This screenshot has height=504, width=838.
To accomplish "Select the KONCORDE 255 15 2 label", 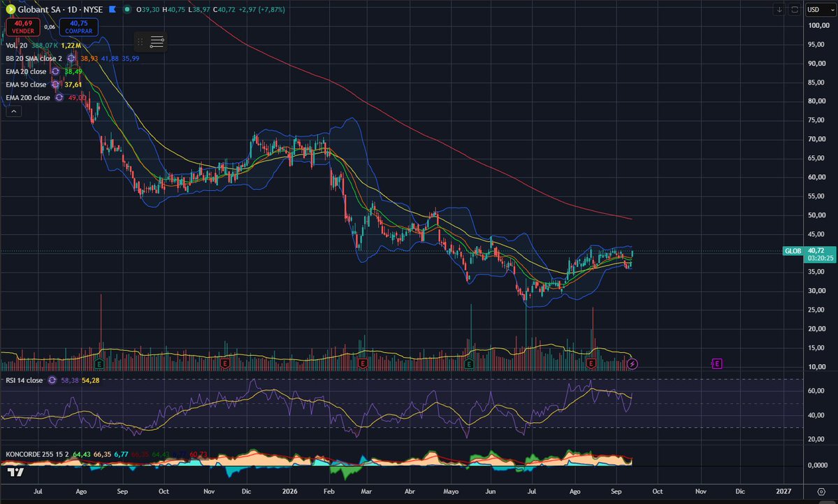I will coord(38,454).
